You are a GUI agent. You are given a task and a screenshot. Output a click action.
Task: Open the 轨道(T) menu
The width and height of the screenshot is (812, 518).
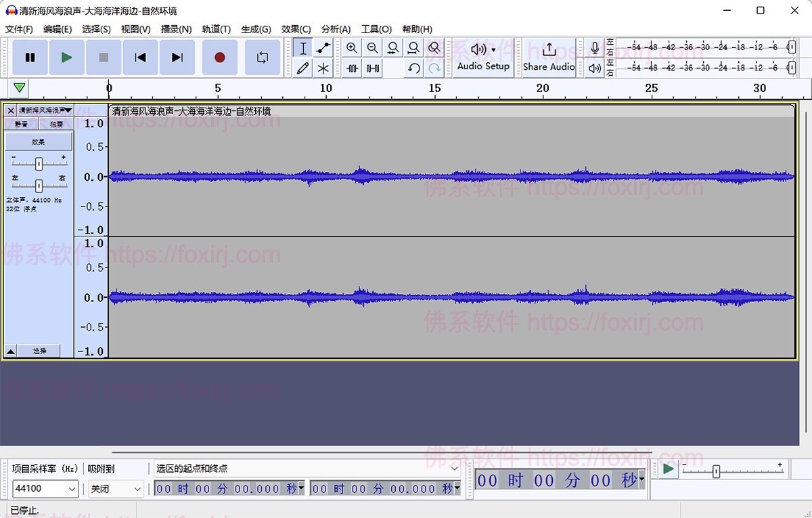point(216,29)
